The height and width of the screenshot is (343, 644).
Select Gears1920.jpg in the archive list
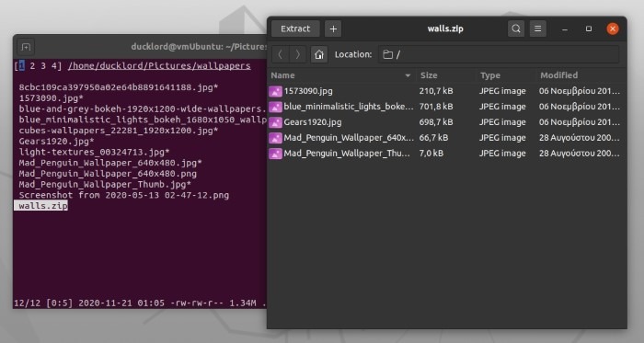(x=447, y=122)
